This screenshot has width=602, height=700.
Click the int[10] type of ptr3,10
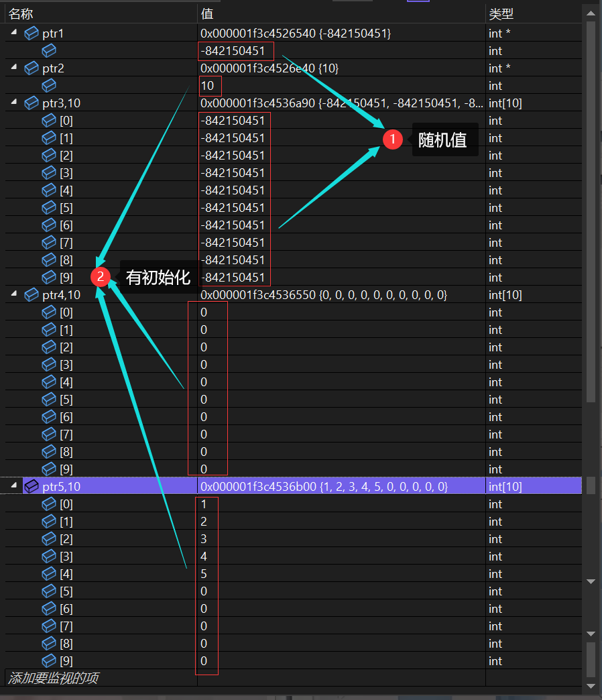505,103
